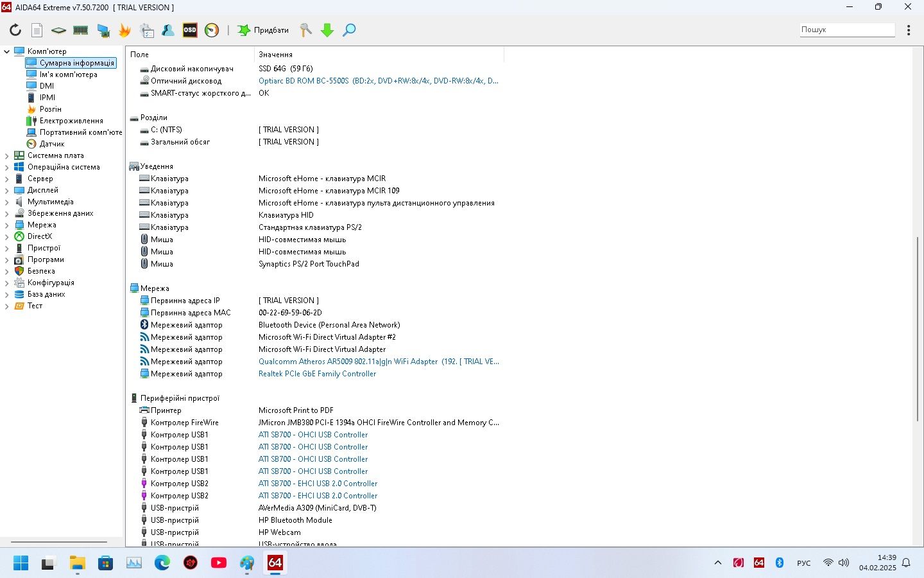Open the Report document icon

click(37, 30)
